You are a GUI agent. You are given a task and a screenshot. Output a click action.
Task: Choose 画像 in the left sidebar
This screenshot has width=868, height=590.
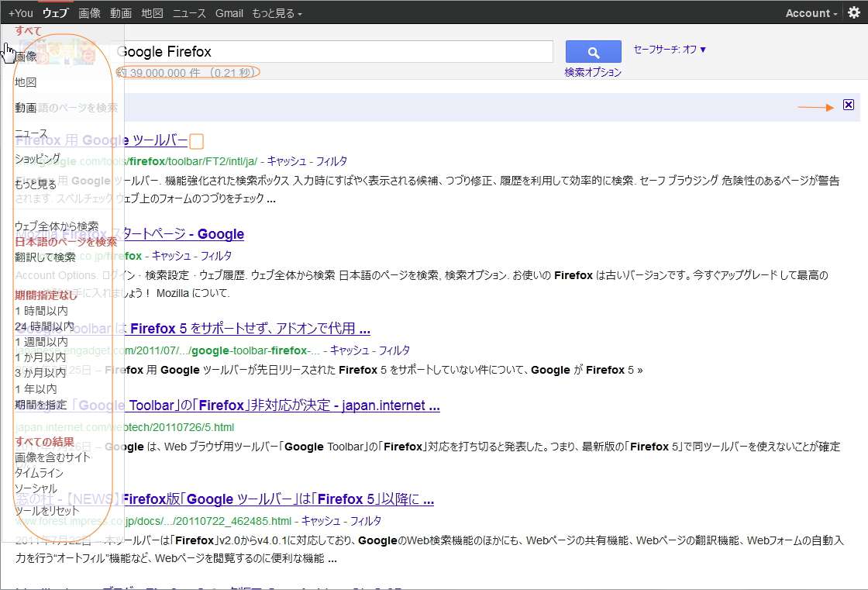click(x=26, y=56)
